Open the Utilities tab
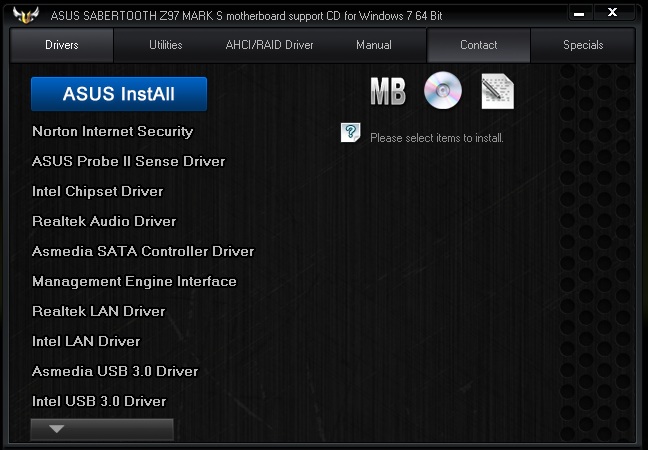The width and height of the screenshot is (648, 450). coord(166,45)
